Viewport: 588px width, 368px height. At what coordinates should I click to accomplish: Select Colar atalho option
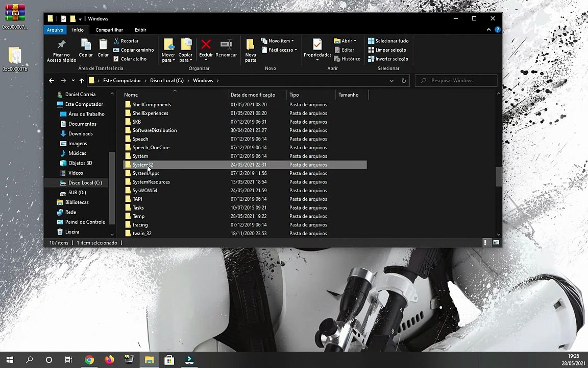click(x=130, y=59)
